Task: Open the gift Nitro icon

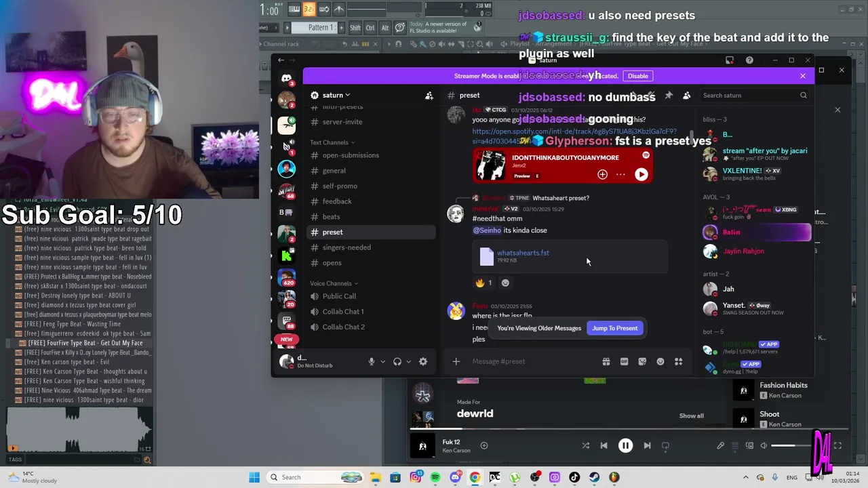Action: coord(606,362)
